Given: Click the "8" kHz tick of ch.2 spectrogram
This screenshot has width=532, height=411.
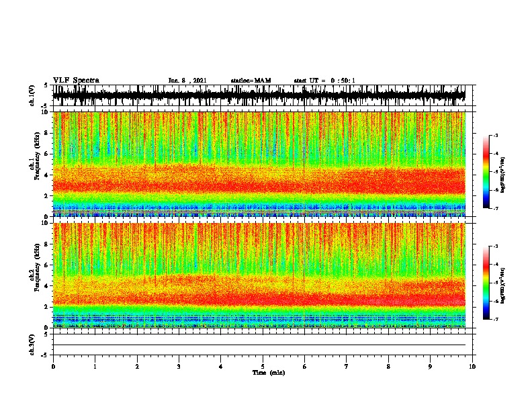Looking at the screenshot, I should click(47, 244).
